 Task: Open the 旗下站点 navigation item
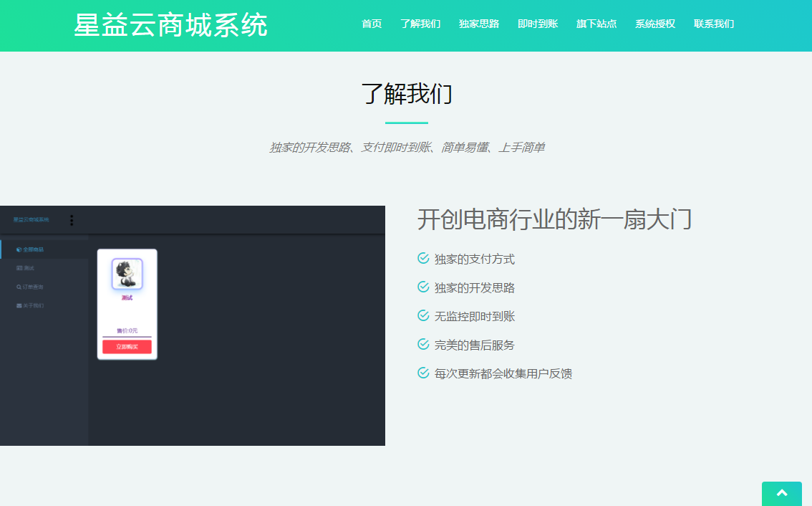[x=596, y=23]
